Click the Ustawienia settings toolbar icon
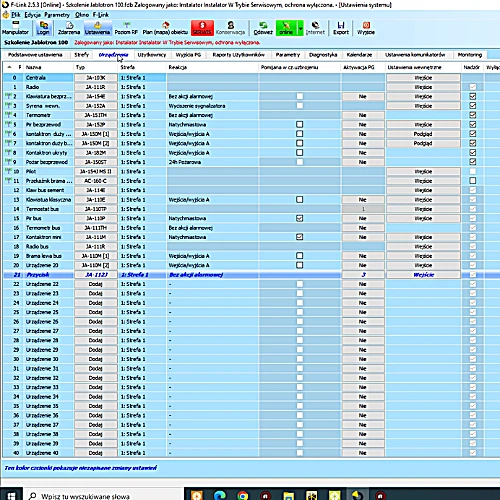This screenshot has width=500, height=500. [x=97, y=28]
